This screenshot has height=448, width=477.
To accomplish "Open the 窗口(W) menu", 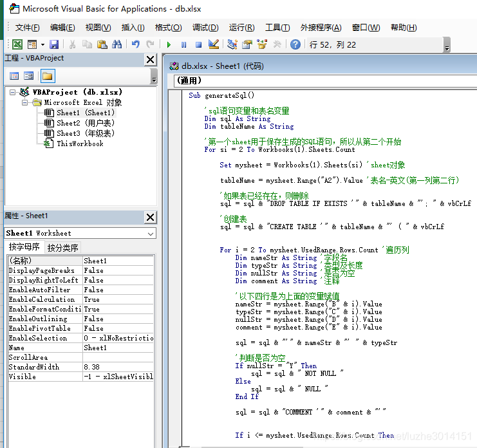I will [366, 28].
